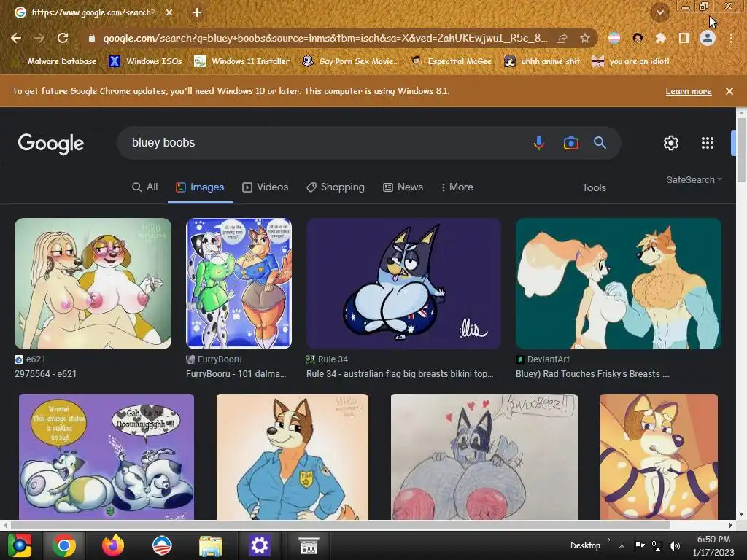Image resolution: width=747 pixels, height=560 pixels.
Task: Expand the SafeSearch dropdown
Action: [x=694, y=179]
